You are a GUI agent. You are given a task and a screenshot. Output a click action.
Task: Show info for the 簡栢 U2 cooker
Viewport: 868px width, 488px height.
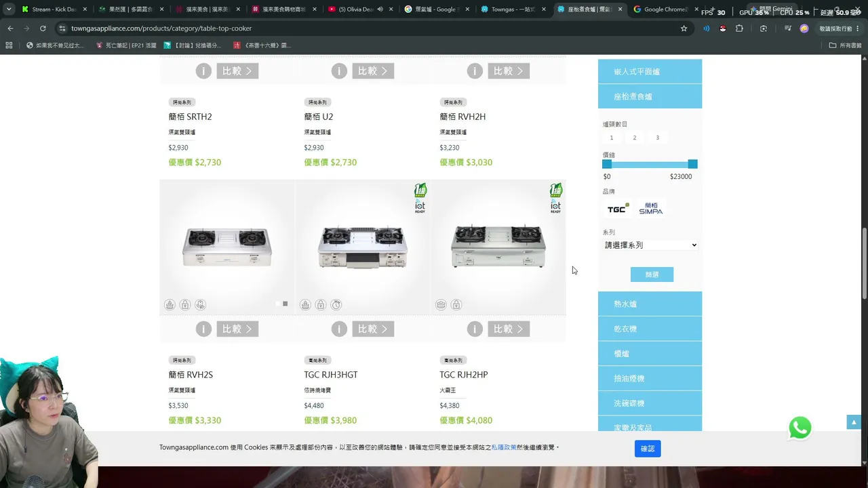[339, 71]
